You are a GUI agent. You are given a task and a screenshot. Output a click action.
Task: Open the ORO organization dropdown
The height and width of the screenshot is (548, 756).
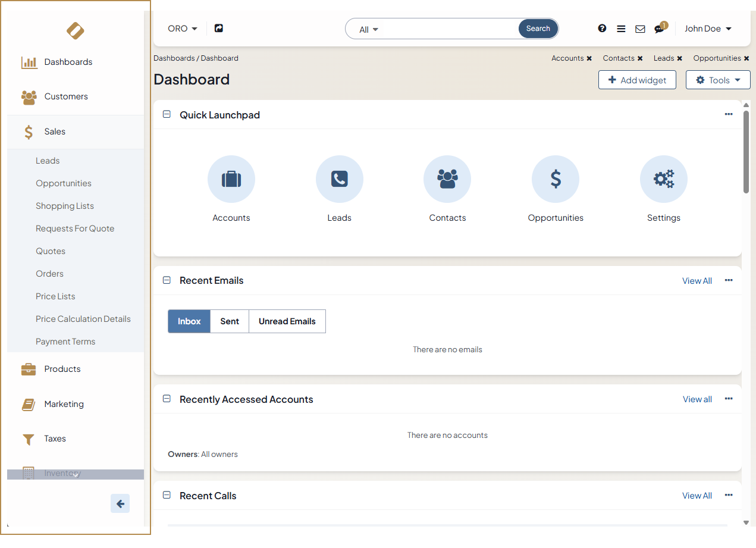[x=182, y=29]
